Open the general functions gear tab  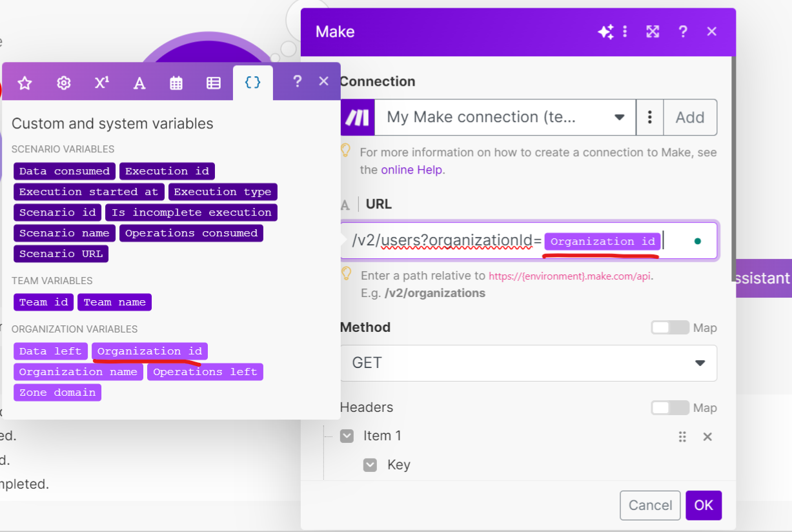click(x=63, y=82)
